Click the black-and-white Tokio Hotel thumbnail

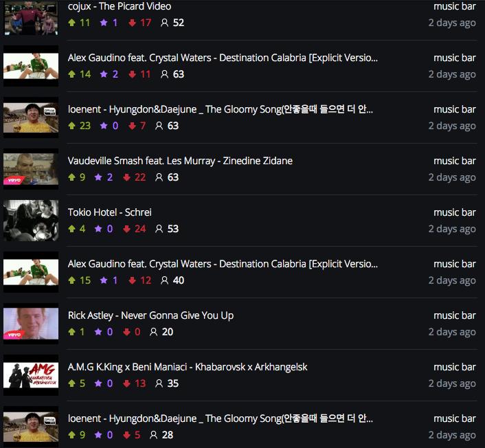[x=30, y=220]
